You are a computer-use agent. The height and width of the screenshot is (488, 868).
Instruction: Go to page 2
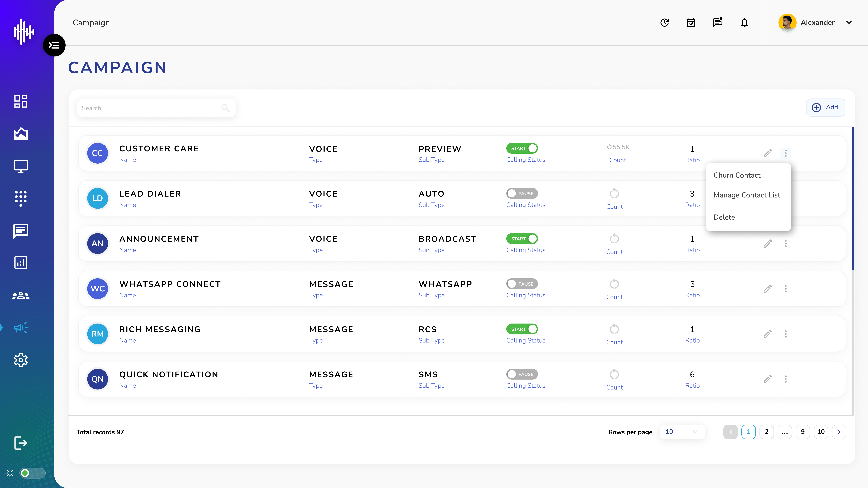(x=767, y=432)
